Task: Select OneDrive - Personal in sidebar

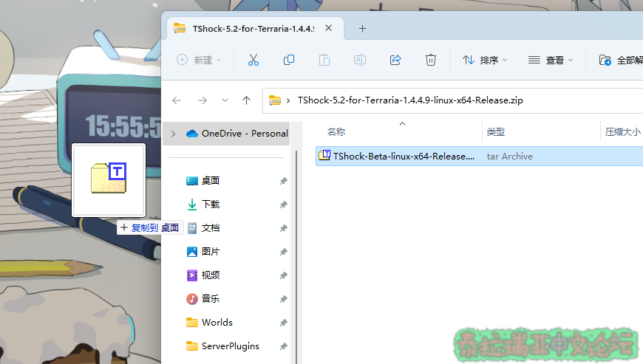Action: pyautogui.click(x=226, y=134)
